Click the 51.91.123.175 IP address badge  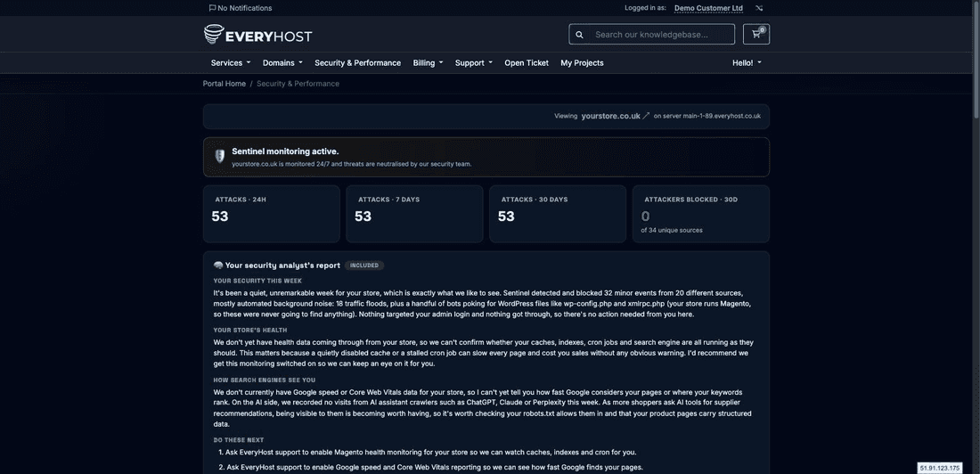(939, 467)
